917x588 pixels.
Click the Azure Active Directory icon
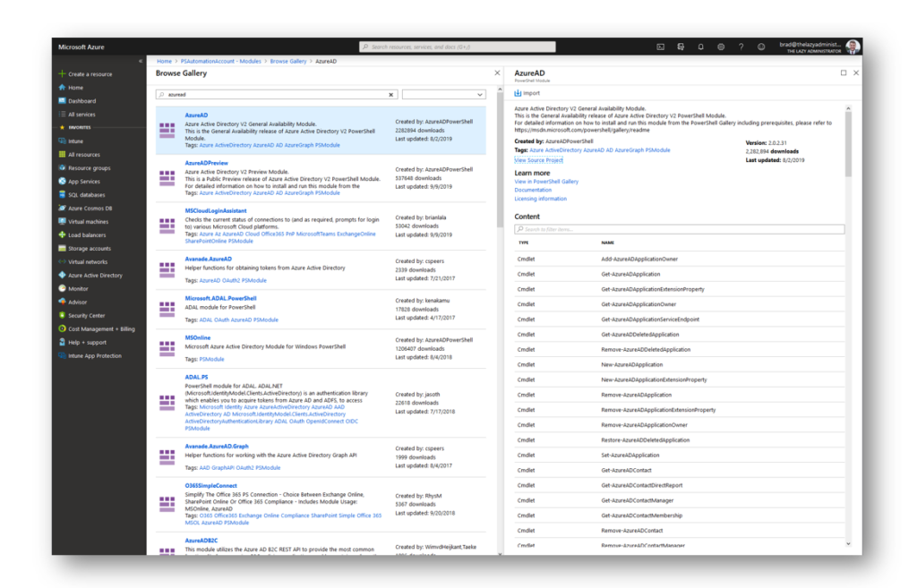(62, 276)
